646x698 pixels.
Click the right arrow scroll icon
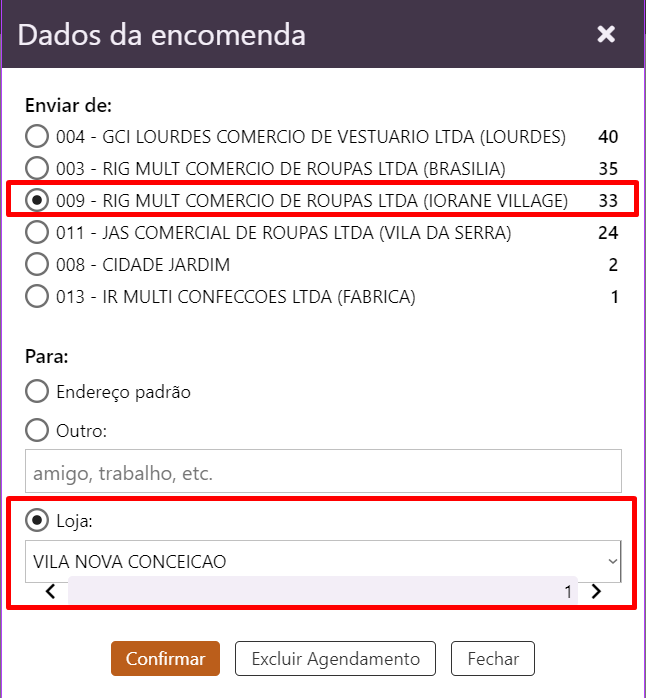[x=597, y=591]
